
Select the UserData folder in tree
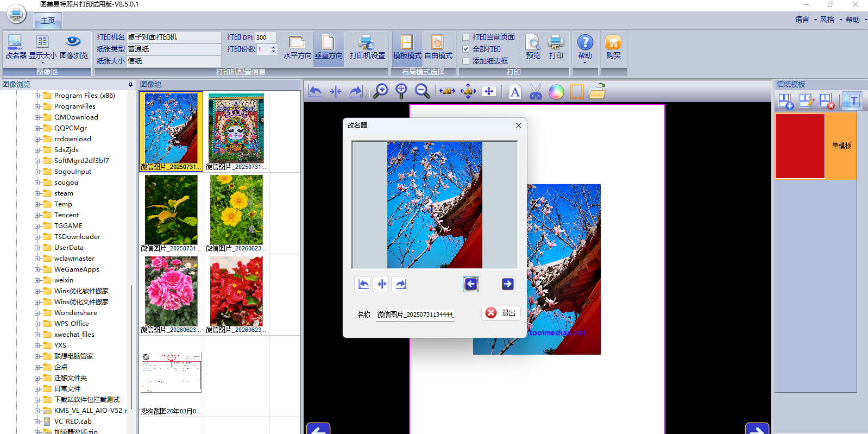tap(69, 248)
